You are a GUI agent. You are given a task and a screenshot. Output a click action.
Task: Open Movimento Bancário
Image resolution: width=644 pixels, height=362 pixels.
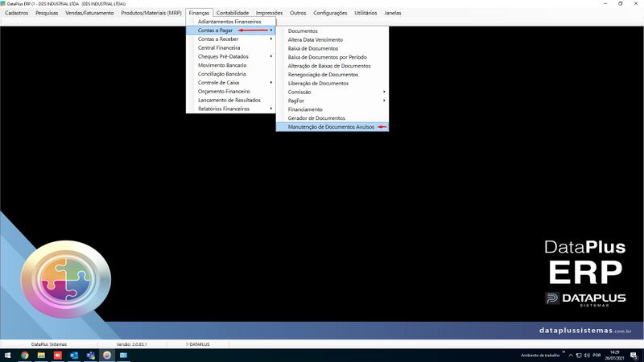point(231,65)
